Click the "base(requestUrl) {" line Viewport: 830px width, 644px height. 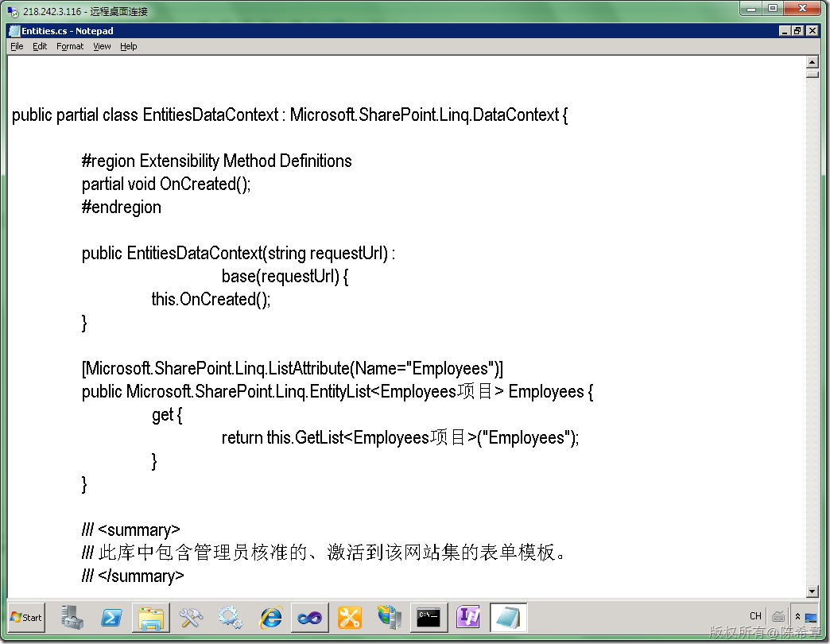(x=285, y=276)
